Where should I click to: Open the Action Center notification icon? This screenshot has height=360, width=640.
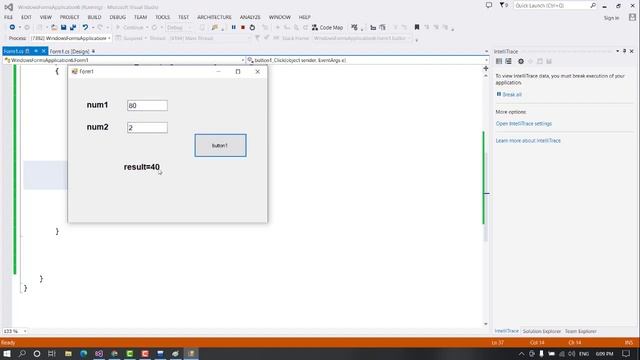(627, 353)
